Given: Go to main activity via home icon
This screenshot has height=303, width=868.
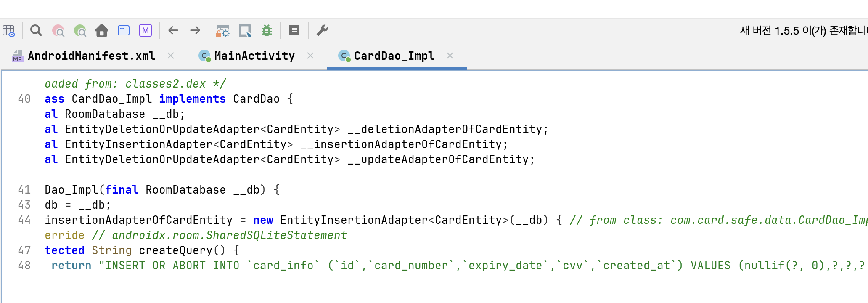Looking at the screenshot, I should (102, 30).
